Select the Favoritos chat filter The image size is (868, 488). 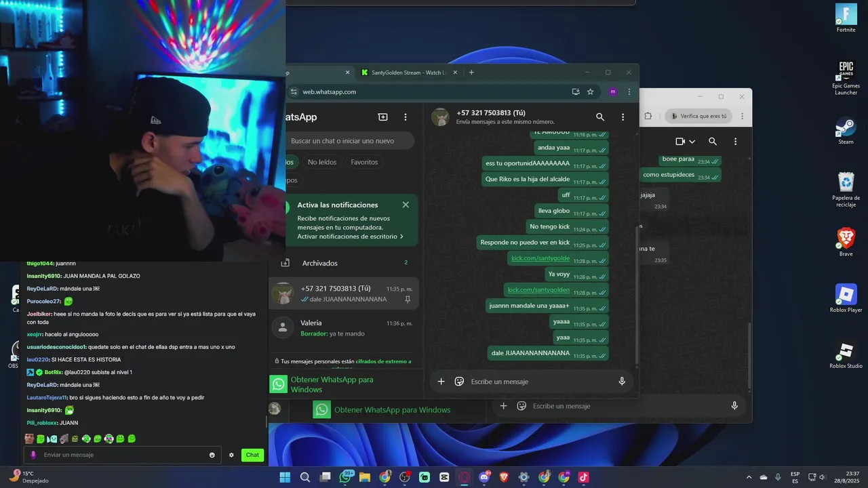click(x=364, y=162)
